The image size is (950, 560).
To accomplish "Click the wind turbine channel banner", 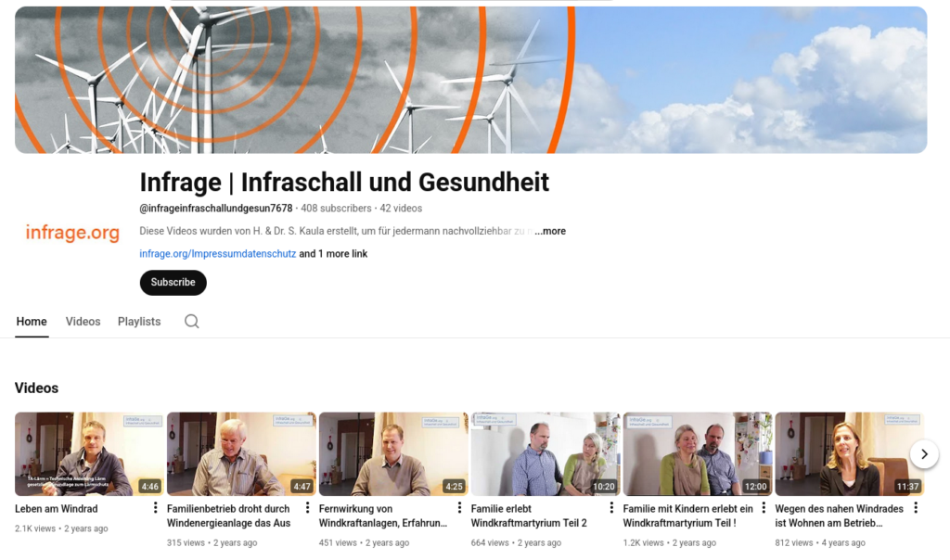I will coord(470,80).
